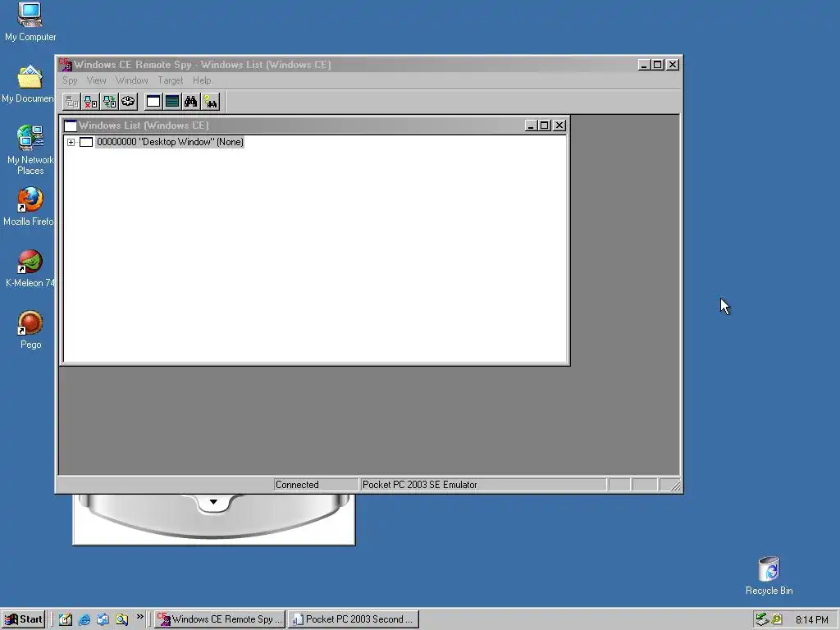840x630 pixels.
Task: Launch Internet Explorer from quick launch
Action: tap(84, 619)
